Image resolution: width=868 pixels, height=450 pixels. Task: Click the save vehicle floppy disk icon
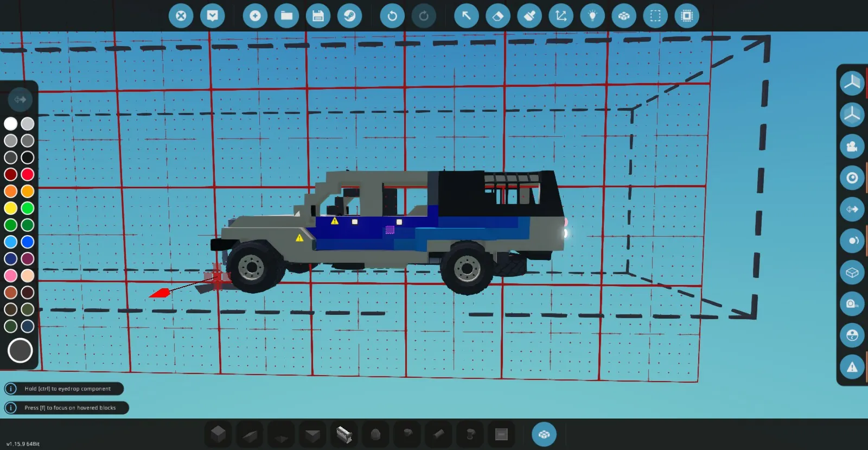pyautogui.click(x=318, y=16)
